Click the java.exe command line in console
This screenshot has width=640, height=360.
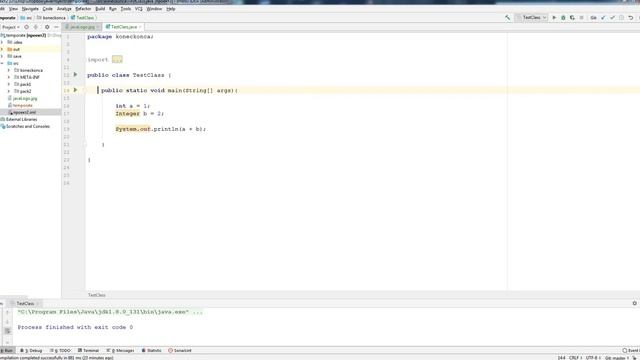click(110, 312)
